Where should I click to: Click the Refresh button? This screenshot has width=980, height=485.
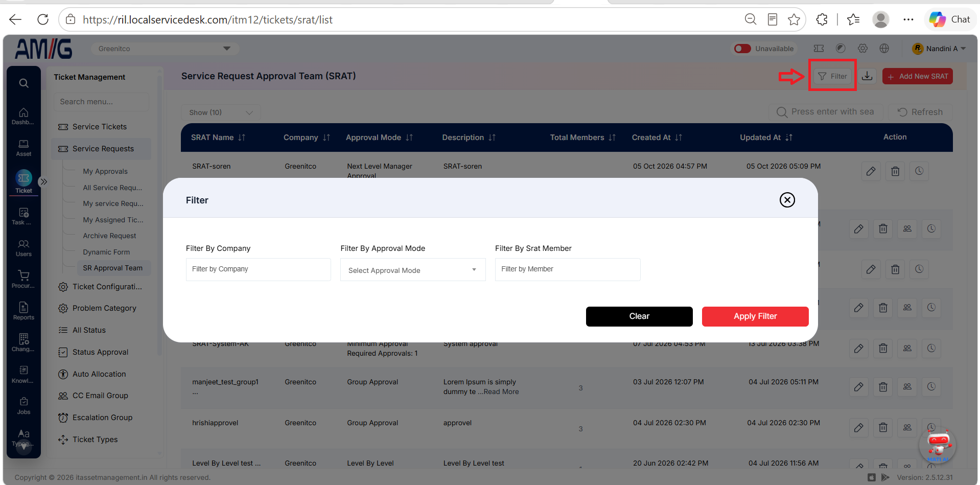coord(920,112)
